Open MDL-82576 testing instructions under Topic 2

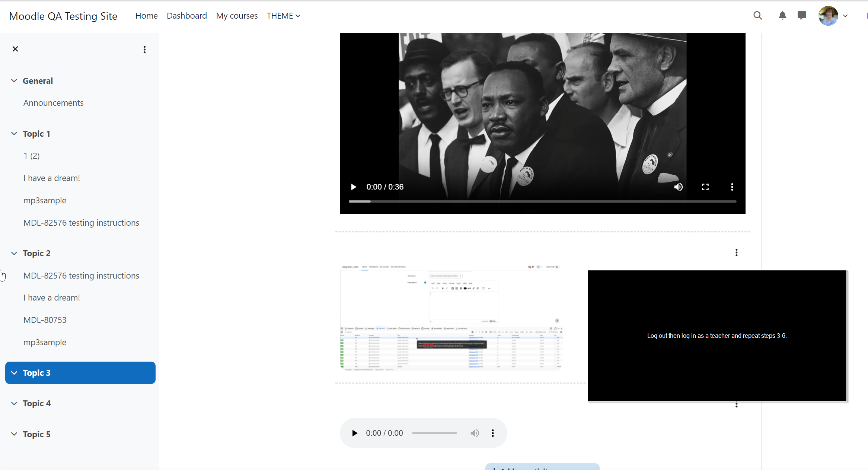(x=81, y=276)
